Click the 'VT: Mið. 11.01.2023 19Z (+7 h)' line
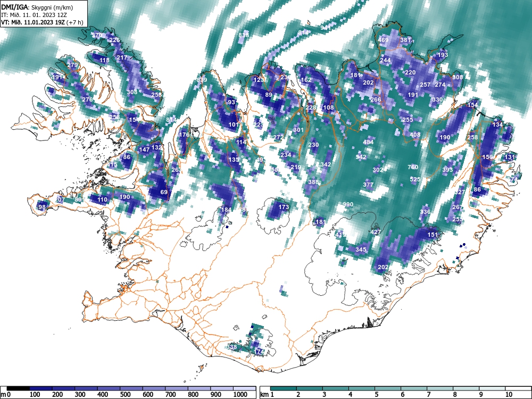 pos(41,22)
